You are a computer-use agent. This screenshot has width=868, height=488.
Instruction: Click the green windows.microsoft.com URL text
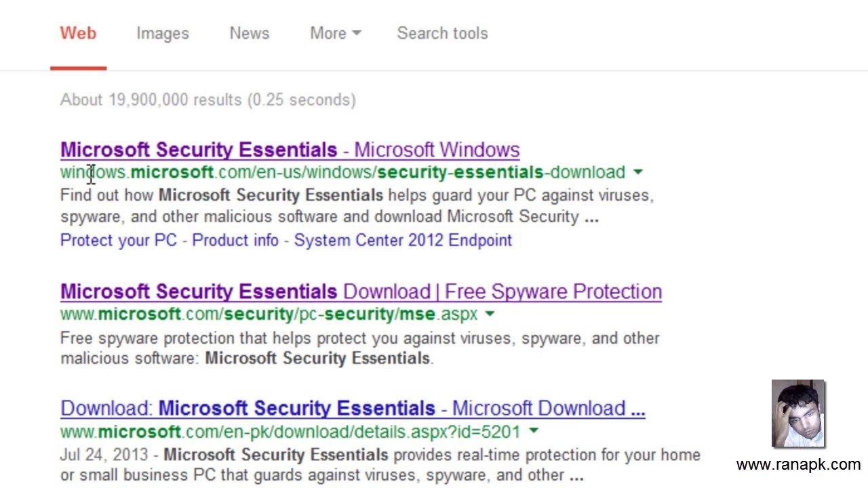click(342, 172)
